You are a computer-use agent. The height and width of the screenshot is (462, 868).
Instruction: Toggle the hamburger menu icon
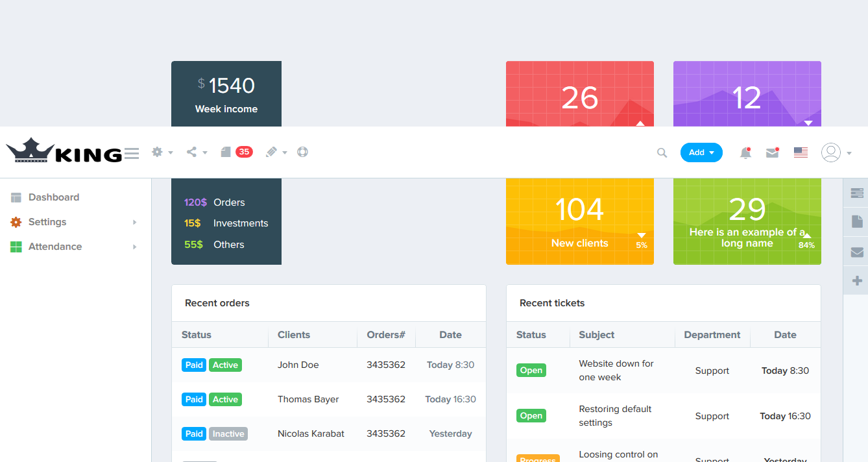tap(132, 153)
